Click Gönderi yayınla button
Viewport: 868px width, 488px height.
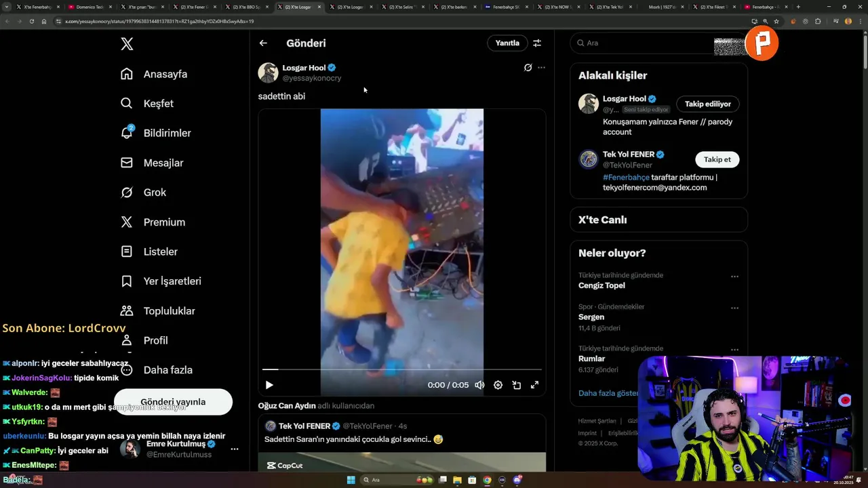[x=173, y=402]
